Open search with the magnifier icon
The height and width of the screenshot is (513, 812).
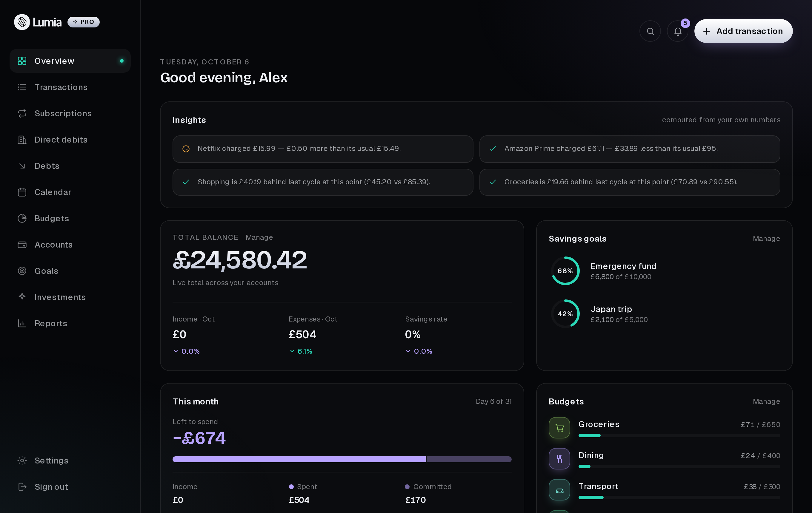(650, 31)
